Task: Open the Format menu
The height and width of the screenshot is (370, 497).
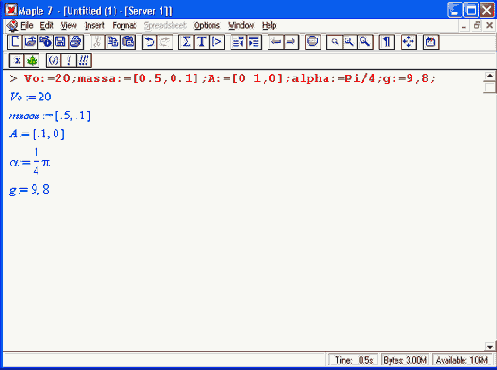Action: 124,25
